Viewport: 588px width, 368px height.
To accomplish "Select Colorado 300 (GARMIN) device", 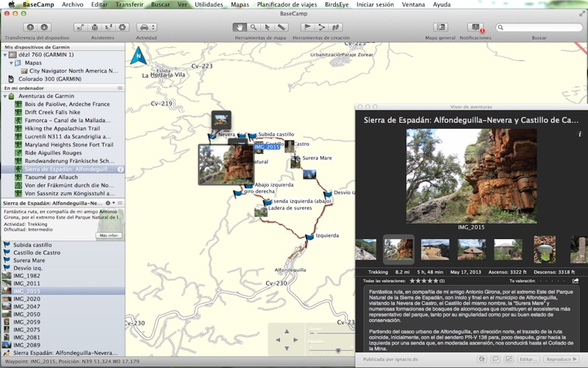I will pos(50,79).
